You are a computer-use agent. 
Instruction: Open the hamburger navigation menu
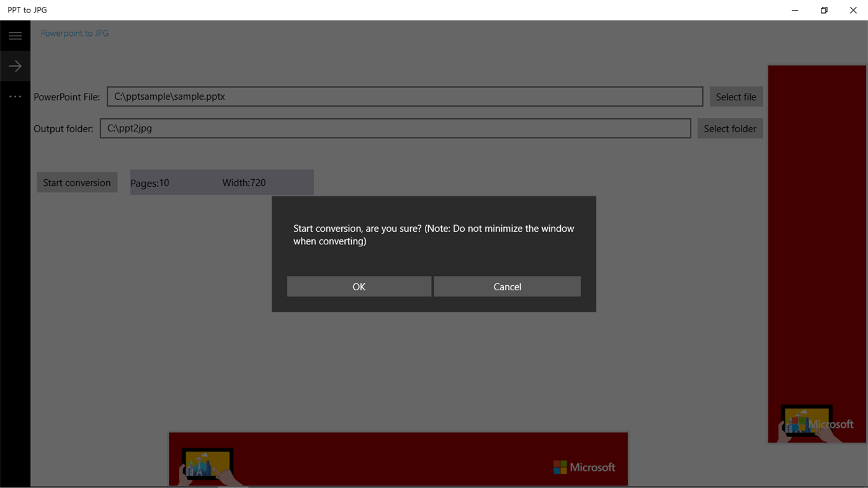(x=15, y=35)
